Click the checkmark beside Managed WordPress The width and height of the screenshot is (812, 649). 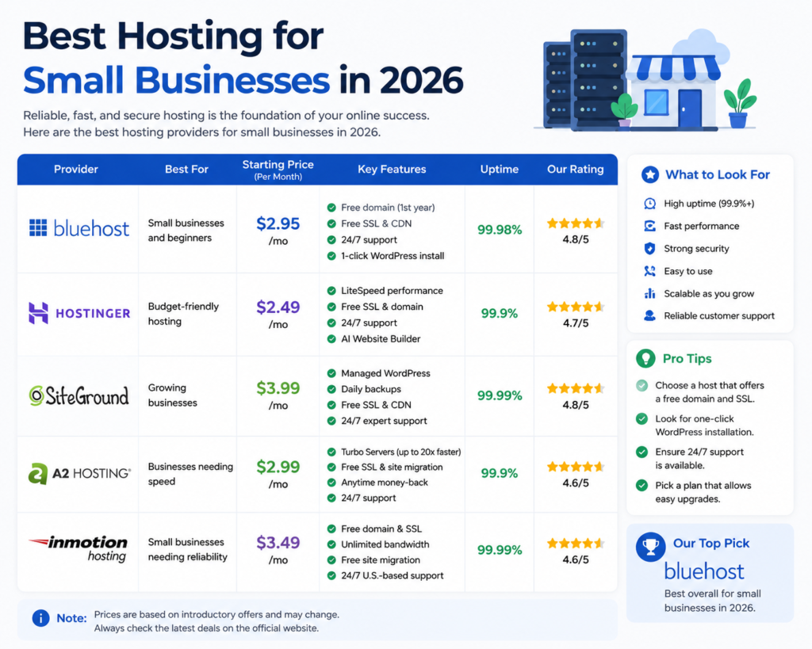point(331,373)
